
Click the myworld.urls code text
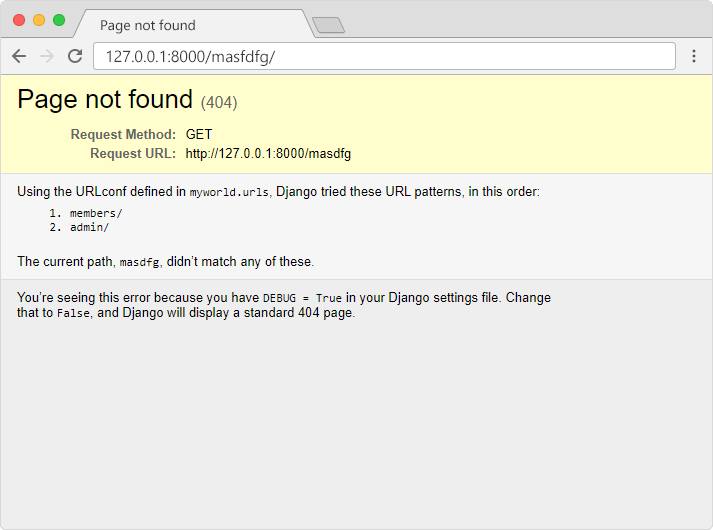(229, 192)
